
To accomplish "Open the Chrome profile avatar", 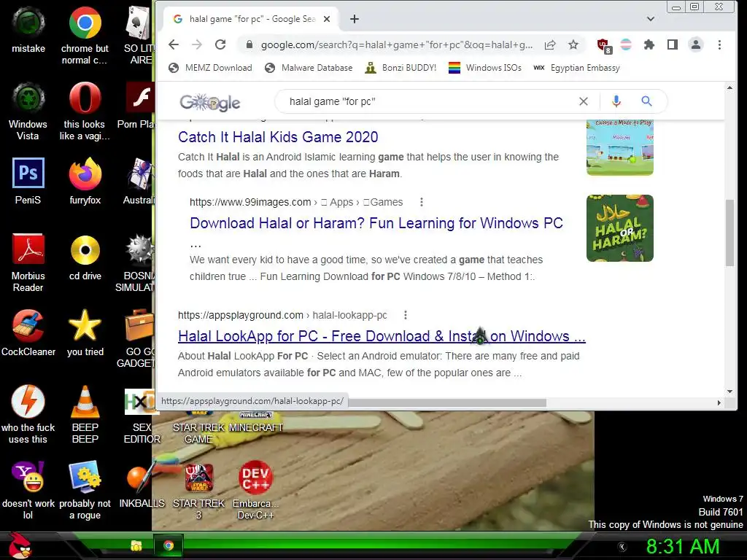I will pyautogui.click(x=695, y=44).
